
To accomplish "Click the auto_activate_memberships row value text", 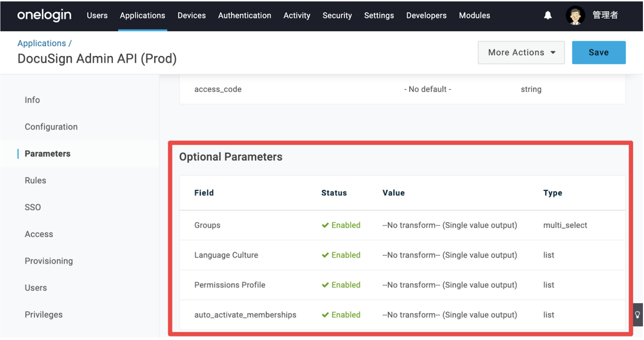I will coord(450,315).
